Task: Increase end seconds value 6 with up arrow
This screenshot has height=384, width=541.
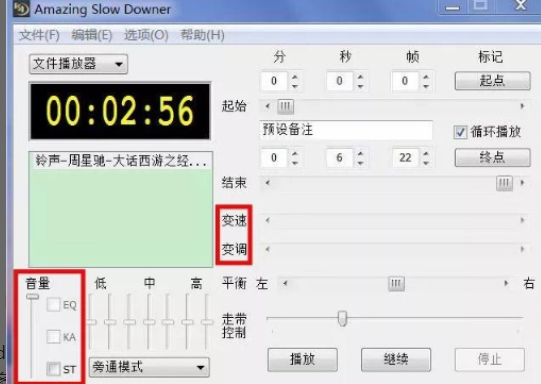Action: point(361,153)
